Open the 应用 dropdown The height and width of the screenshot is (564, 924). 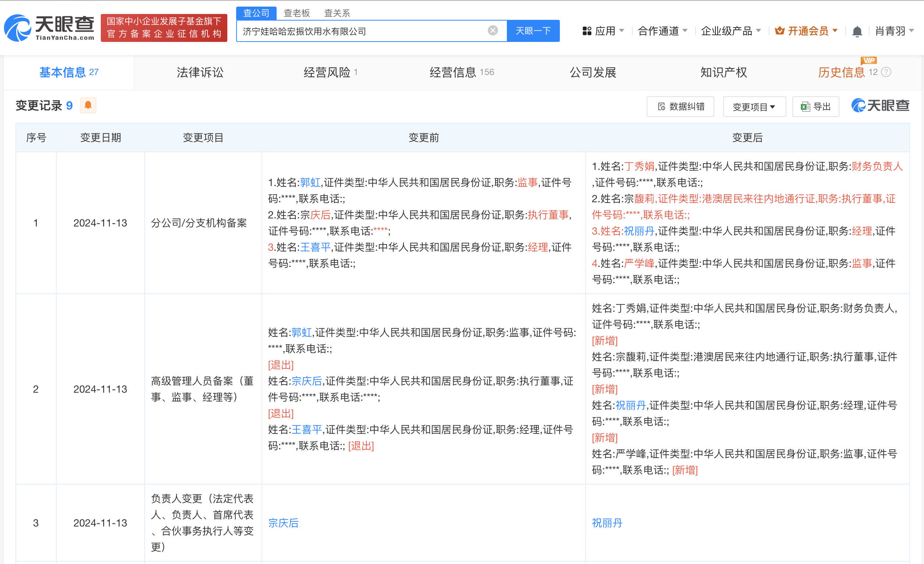(603, 31)
